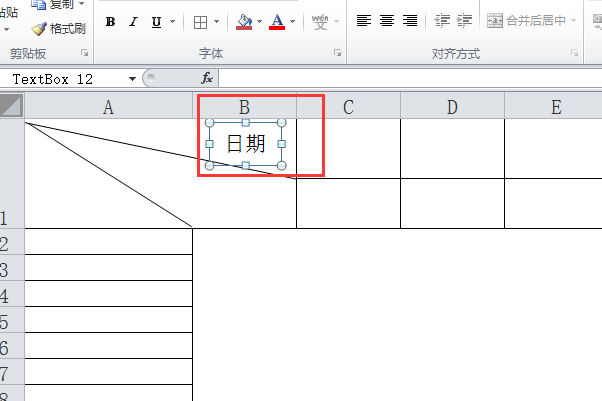Click the phonetic guide wén icon
Viewport: 602px width, 401px height.
pyautogui.click(x=320, y=22)
